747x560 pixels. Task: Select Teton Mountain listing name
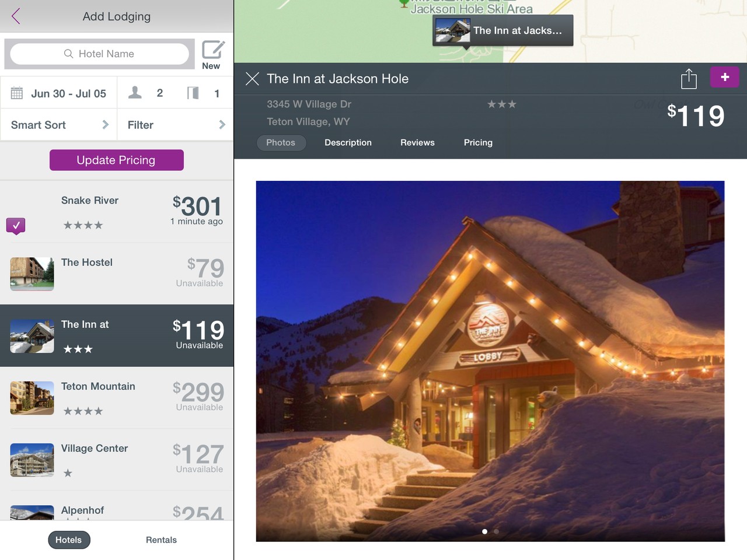click(x=98, y=386)
